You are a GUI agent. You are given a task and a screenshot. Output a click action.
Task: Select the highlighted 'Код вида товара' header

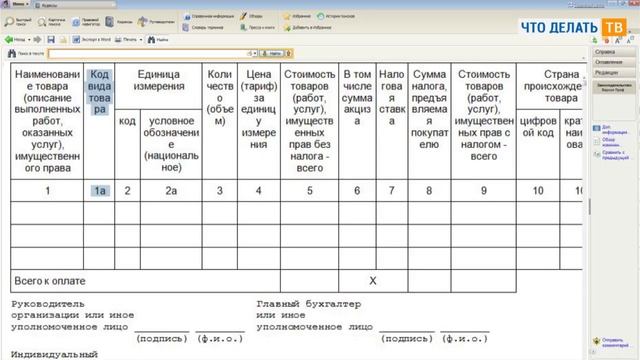tap(99, 92)
